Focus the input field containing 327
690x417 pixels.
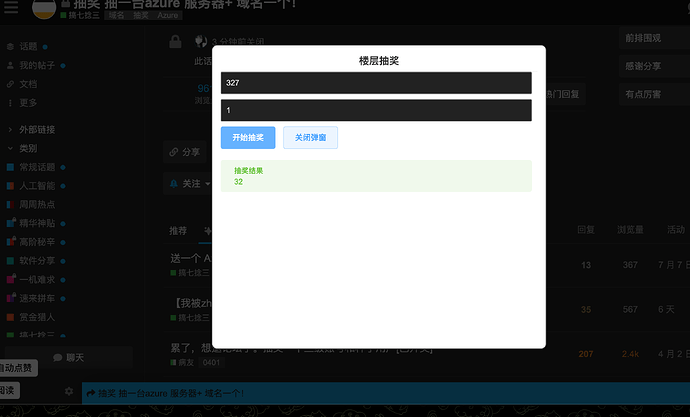[x=376, y=83]
